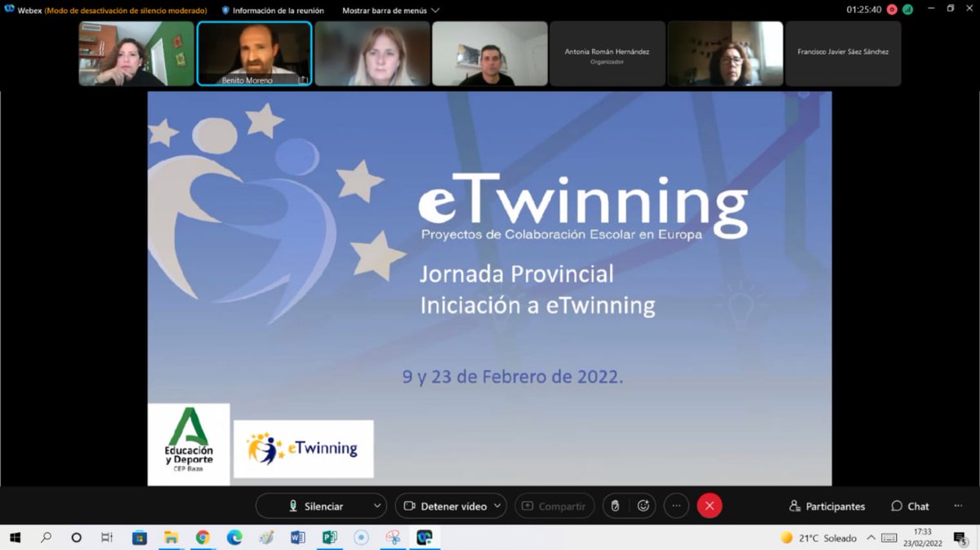Expand the audio options chevron next to Silenciar
Image resolution: width=980 pixels, height=550 pixels.
point(376,505)
